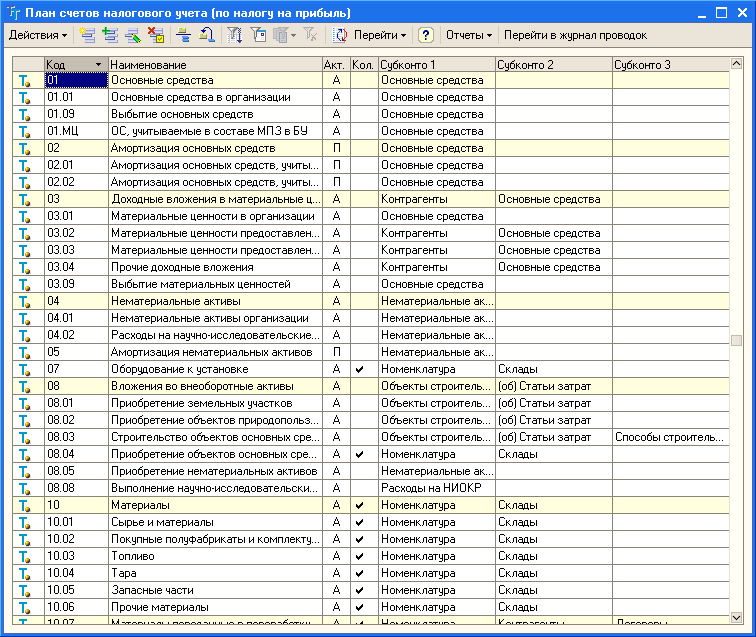Click the cell Оборудование к установке
This screenshot has width=756, height=637.
[216, 369]
